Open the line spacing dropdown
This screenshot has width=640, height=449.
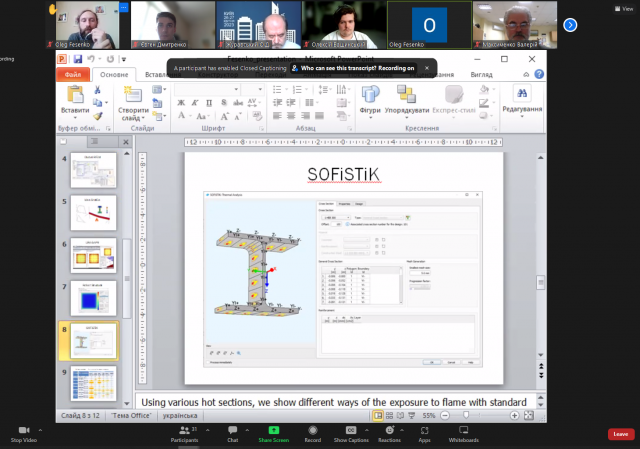(325, 89)
